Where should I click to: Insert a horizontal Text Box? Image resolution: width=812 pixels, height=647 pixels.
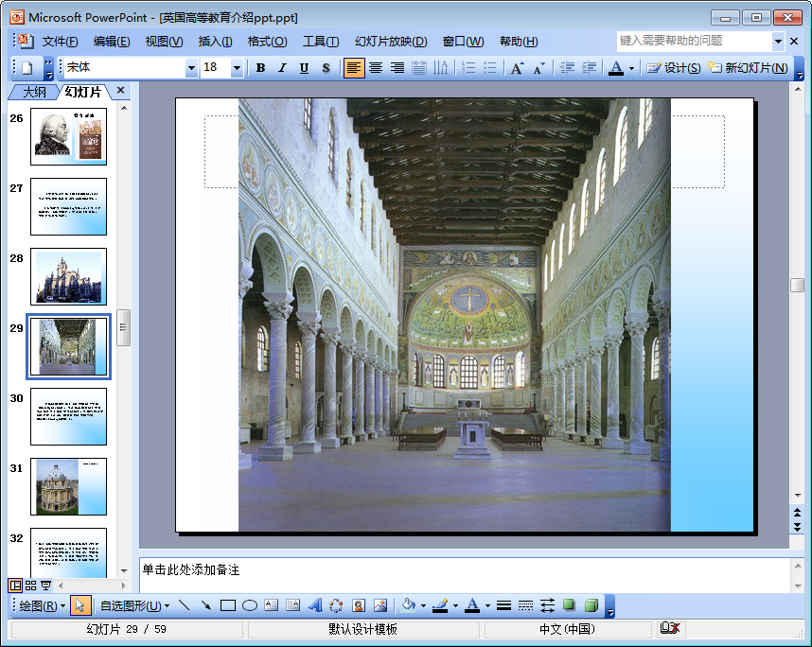pyautogui.click(x=272, y=605)
